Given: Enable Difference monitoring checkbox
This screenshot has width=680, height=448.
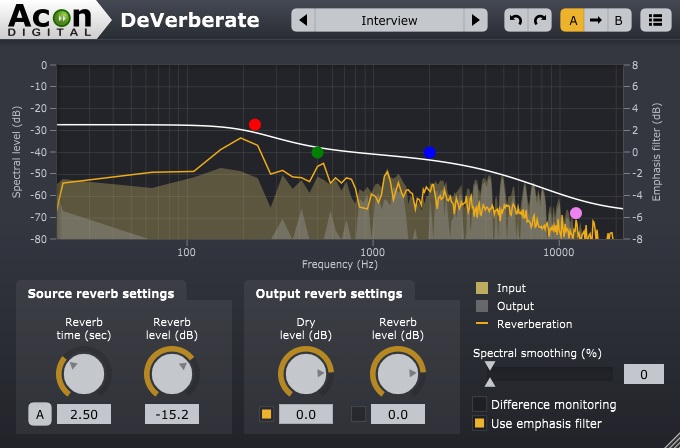Looking at the screenshot, I should point(479,404).
